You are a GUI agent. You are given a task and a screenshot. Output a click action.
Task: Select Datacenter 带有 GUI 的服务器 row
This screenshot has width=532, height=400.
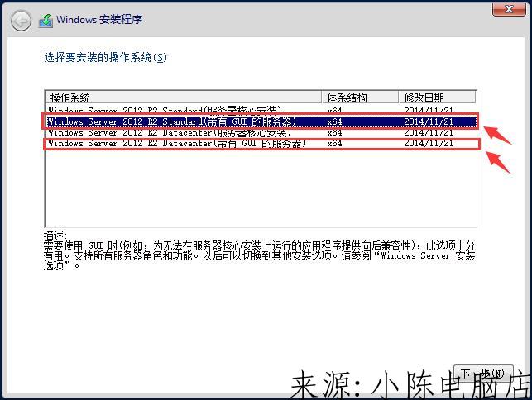(x=261, y=144)
